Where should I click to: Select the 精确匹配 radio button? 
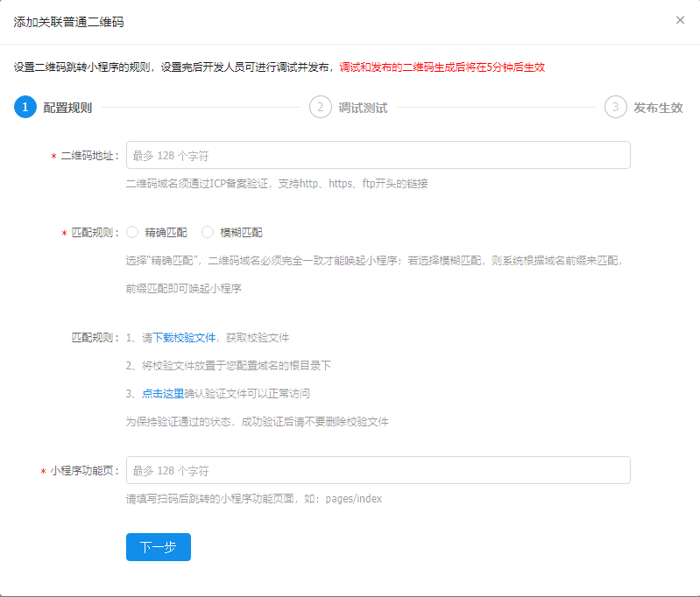click(133, 232)
